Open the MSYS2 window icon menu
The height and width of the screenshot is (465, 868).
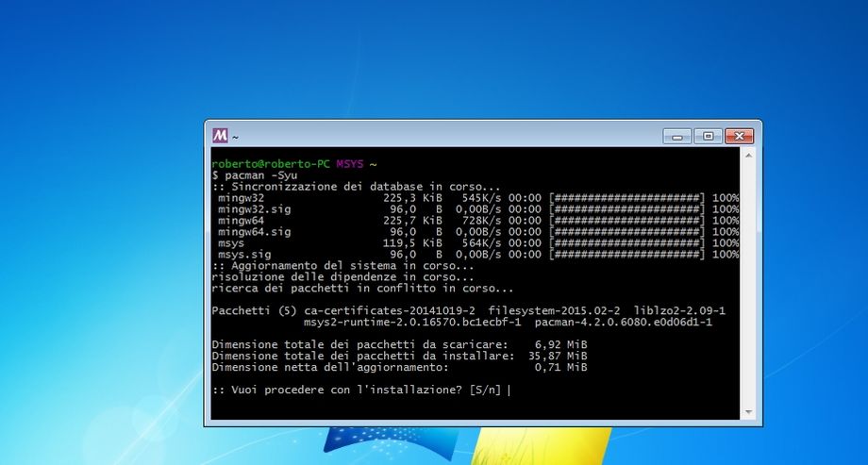click(220, 136)
